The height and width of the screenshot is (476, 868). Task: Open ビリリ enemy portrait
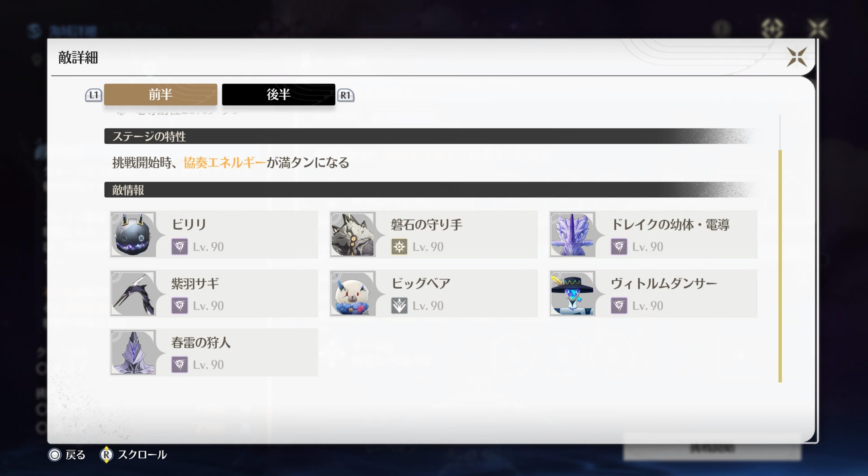click(133, 235)
